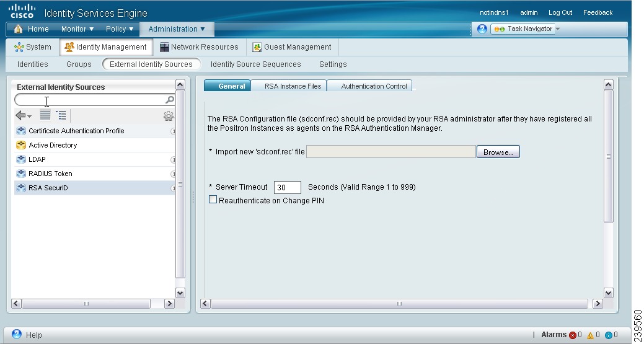Select Certificate Authentication Profile text
The image size is (644, 344).
76,131
